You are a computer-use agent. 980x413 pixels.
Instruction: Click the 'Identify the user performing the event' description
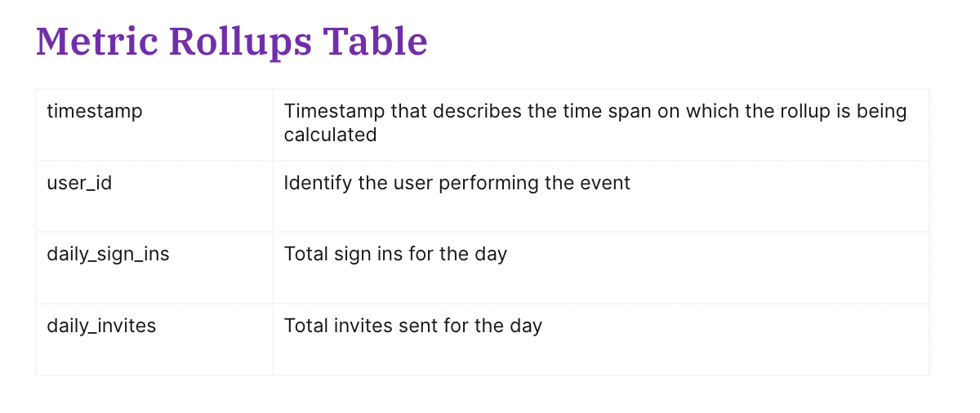457,183
